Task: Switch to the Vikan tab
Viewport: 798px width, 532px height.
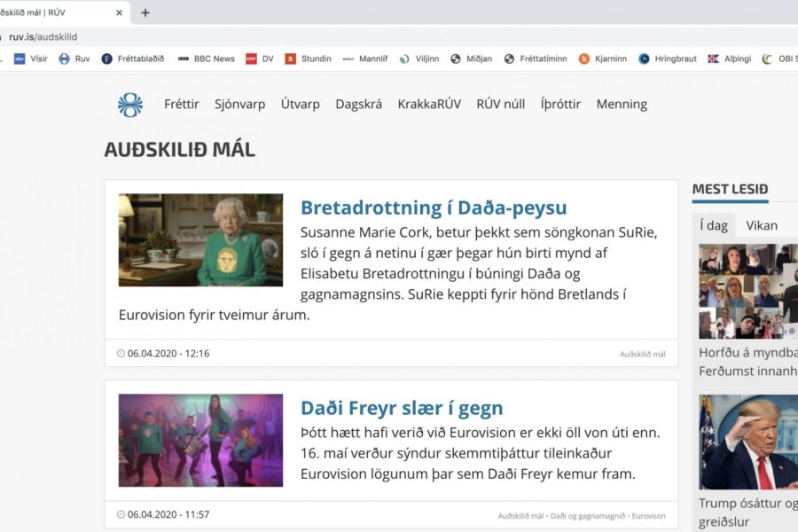Action: pos(761,225)
